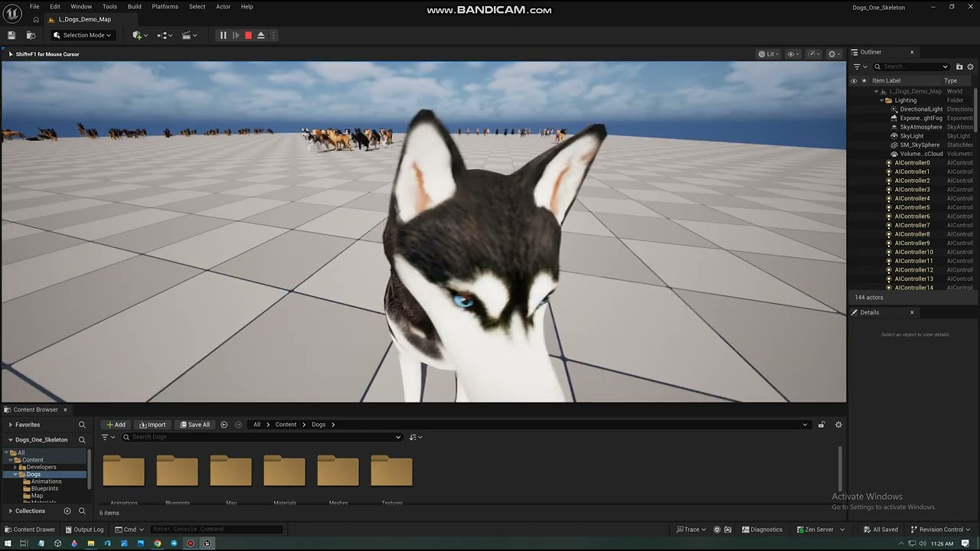Open the Blueprints toolbar menu icon
The image size is (980, 551).
pos(165,35)
